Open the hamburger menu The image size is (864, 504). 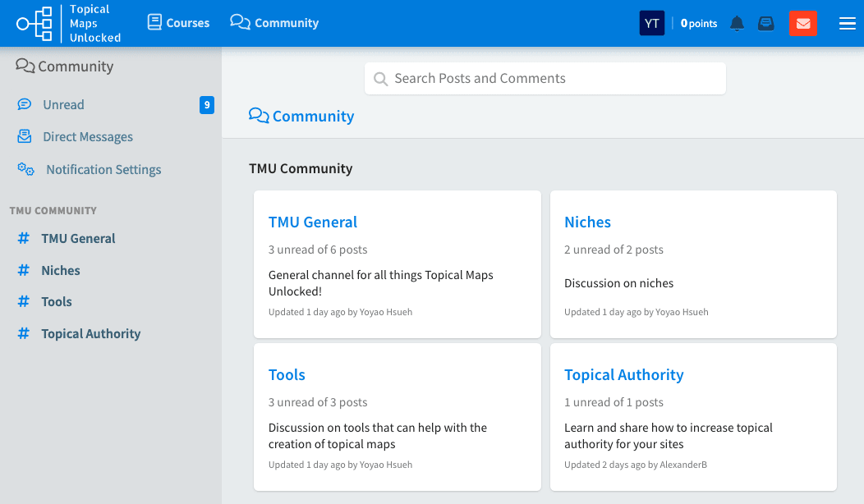pyautogui.click(x=847, y=24)
